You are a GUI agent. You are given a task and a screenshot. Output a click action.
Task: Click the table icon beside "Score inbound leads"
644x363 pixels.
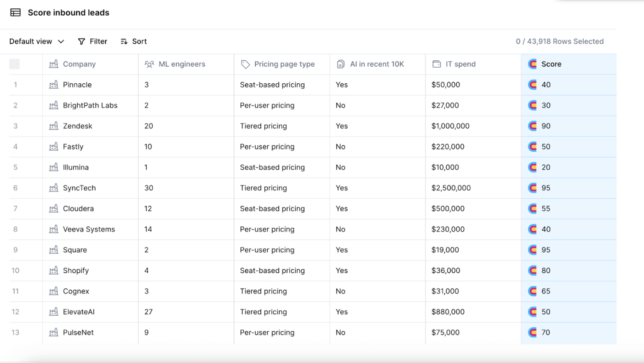pos(15,12)
